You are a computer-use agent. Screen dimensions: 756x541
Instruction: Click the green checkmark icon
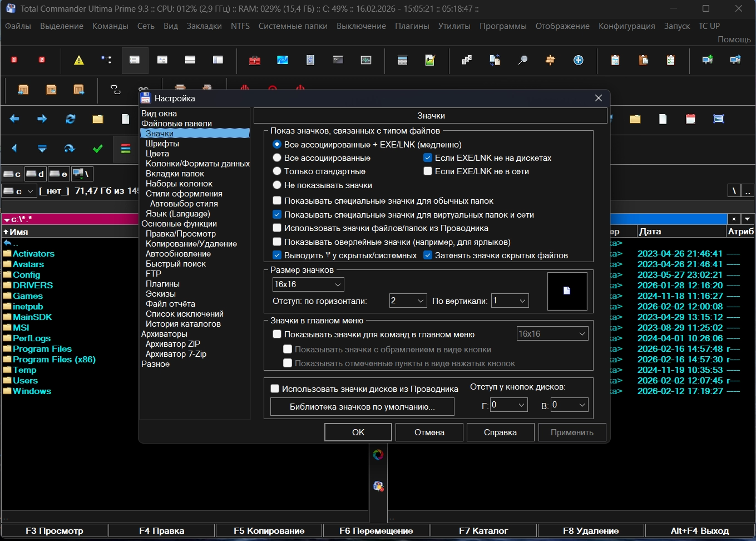point(98,149)
